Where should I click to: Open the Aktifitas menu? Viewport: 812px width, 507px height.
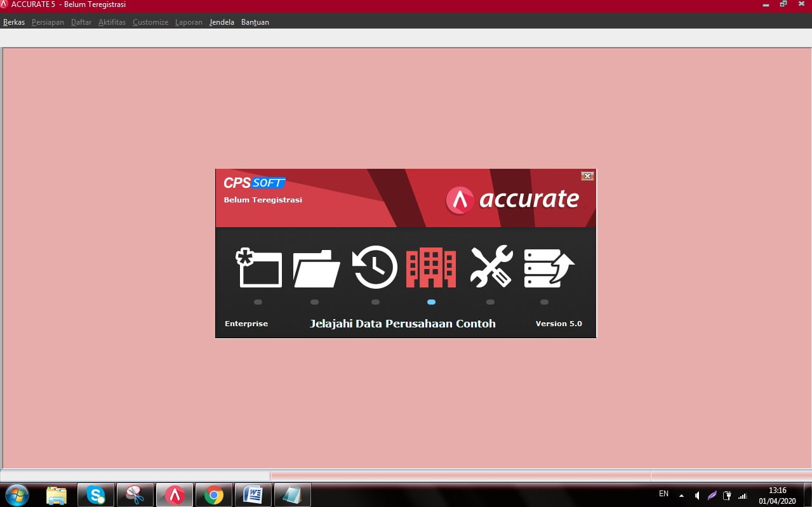coord(112,22)
